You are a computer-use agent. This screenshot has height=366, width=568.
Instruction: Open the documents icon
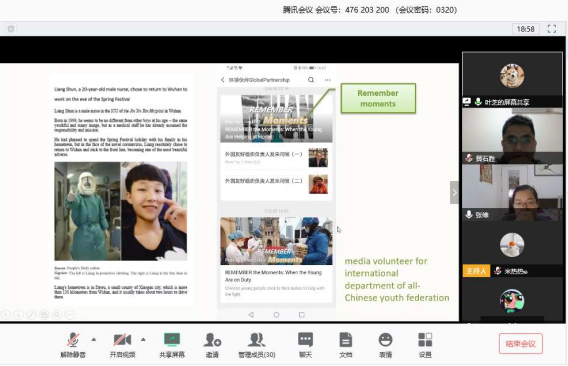(x=346, y=345)
